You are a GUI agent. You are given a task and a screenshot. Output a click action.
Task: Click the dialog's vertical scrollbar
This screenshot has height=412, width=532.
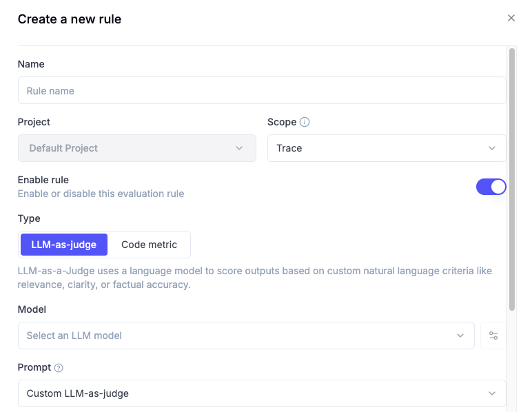512,179
